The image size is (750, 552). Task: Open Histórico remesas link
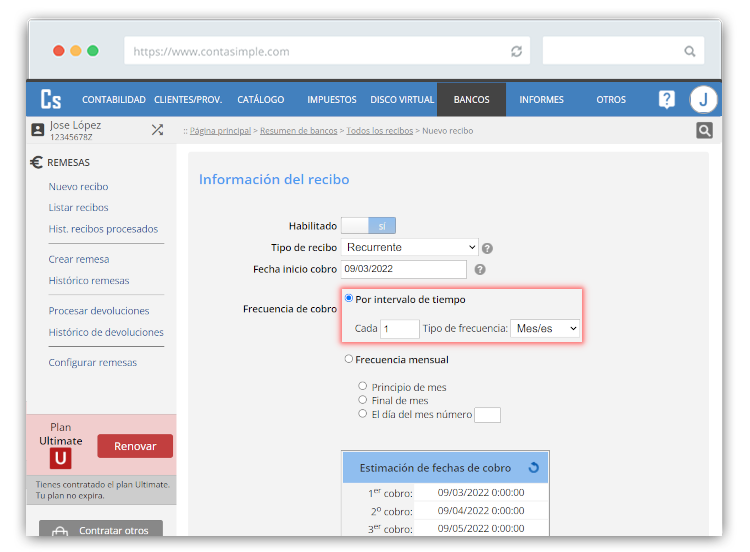(x=89, y=280)
